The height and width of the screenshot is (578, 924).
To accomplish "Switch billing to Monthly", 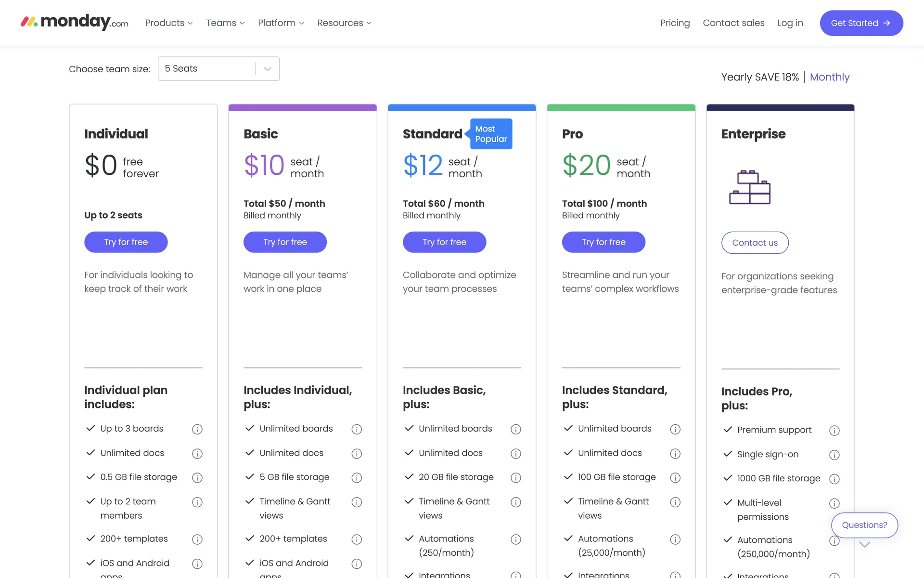I will [830, 77].
